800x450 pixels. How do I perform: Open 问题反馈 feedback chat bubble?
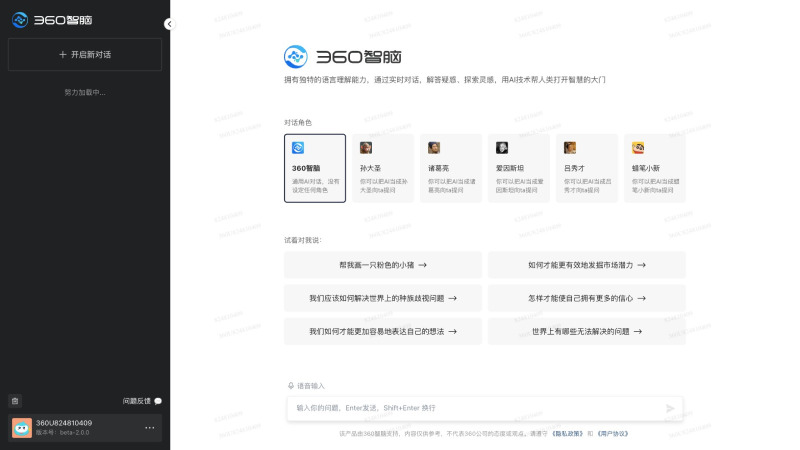[158, 401]
